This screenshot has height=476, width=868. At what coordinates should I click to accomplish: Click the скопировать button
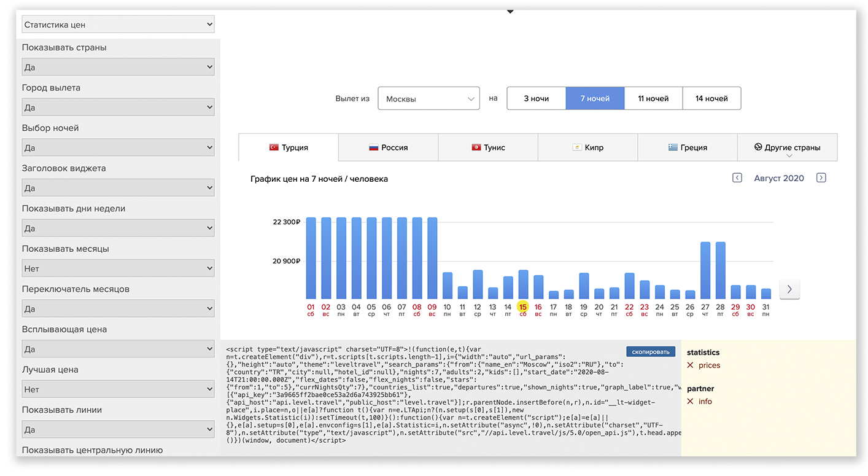coord(651,352)
